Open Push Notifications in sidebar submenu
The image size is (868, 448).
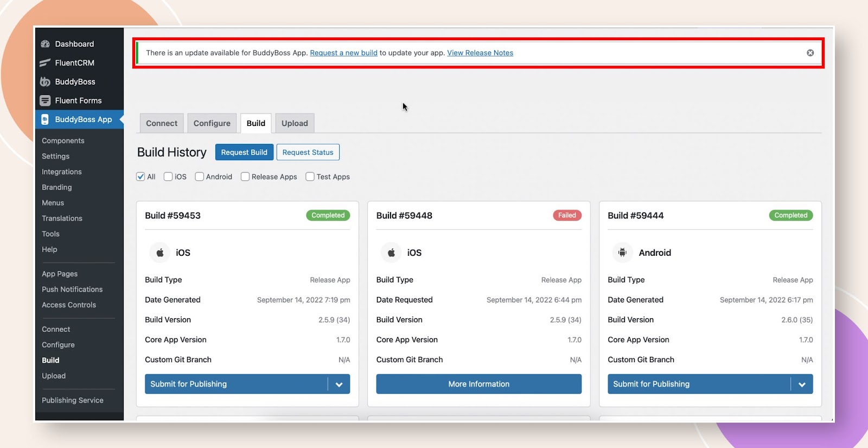point(72,289)
